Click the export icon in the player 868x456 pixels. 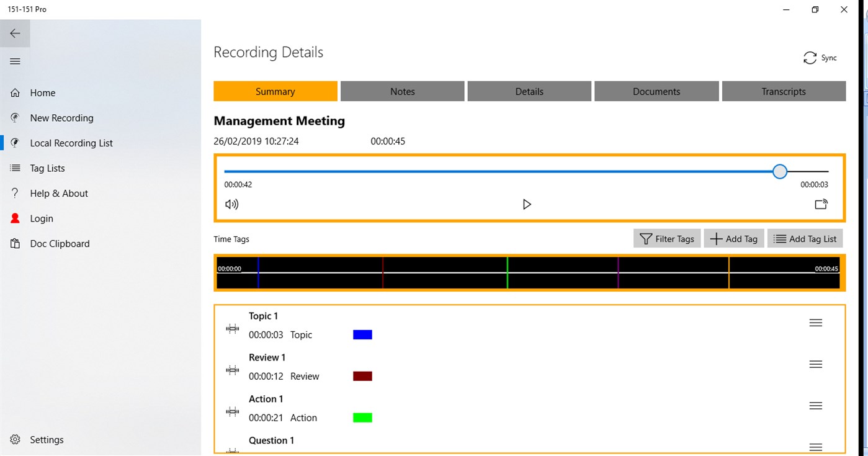coord(821,203)
